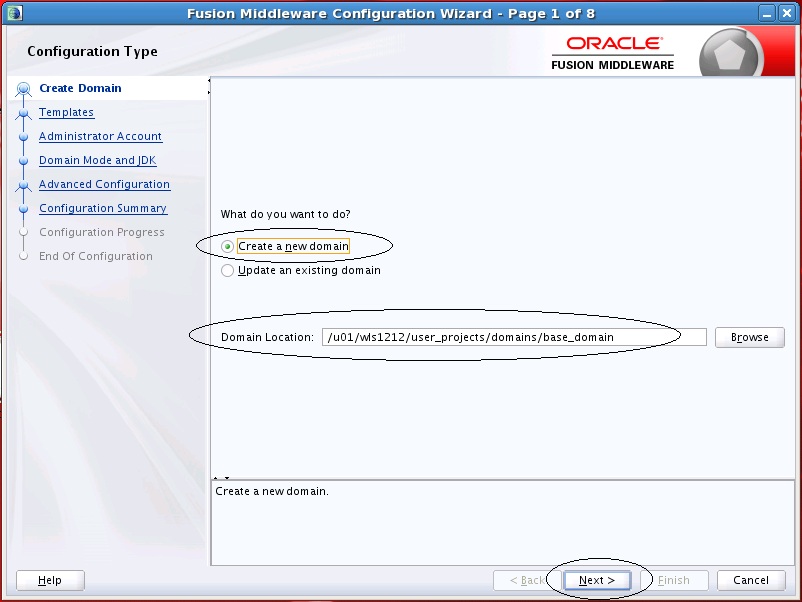Click the End Of Configuration step label
Screen dimensions: 802x602
tap(96, 256)
